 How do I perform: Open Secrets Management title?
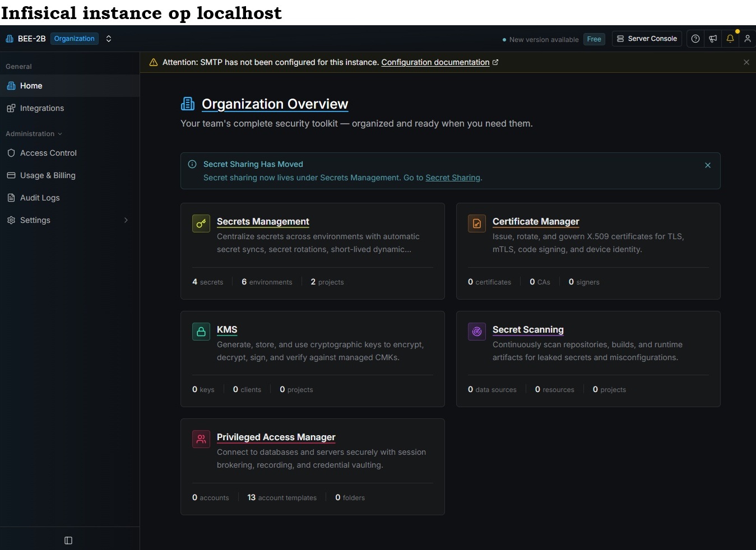[x=263, y=221]
